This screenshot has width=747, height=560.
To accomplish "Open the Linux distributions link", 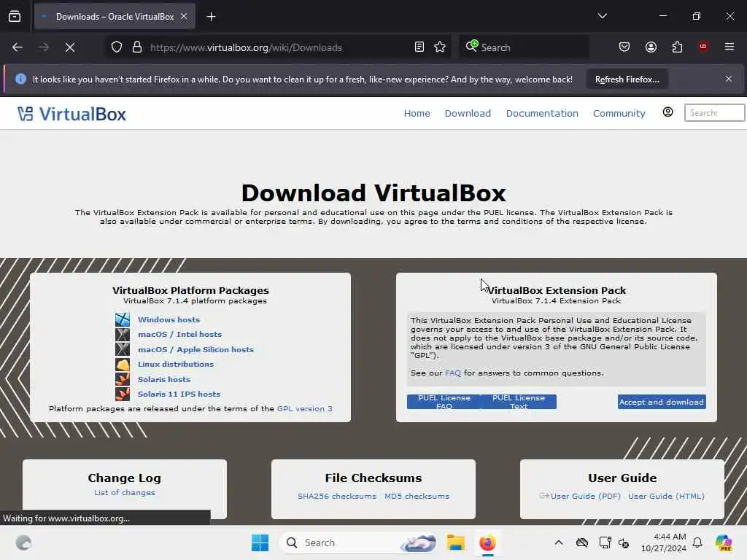I will click(175, 365).
